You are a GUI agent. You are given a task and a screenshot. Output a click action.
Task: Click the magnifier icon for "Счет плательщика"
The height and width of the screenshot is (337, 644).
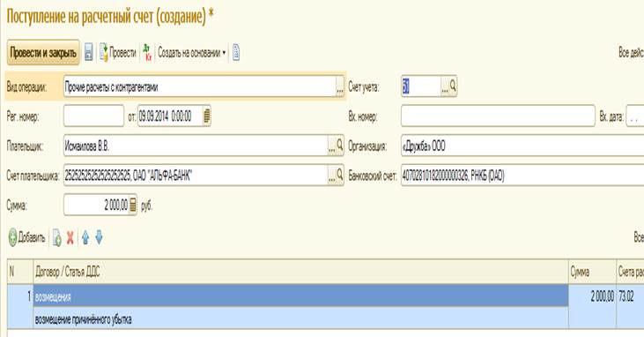point(340,176)
